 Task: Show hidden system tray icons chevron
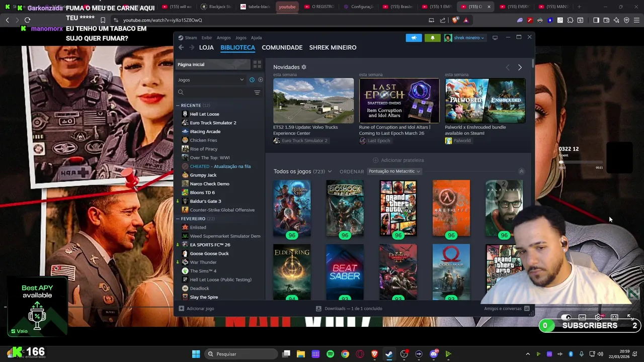pyautogui.click(x=528, y=354)
